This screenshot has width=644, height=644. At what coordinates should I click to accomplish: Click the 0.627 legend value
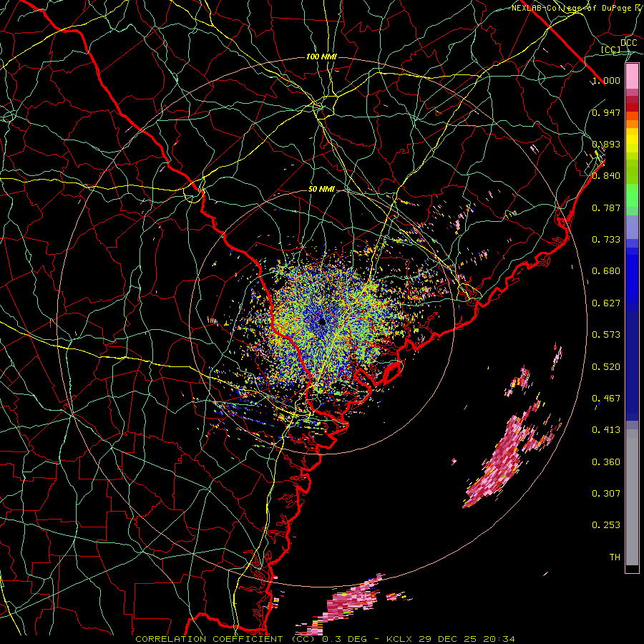[x=606, y=303]
